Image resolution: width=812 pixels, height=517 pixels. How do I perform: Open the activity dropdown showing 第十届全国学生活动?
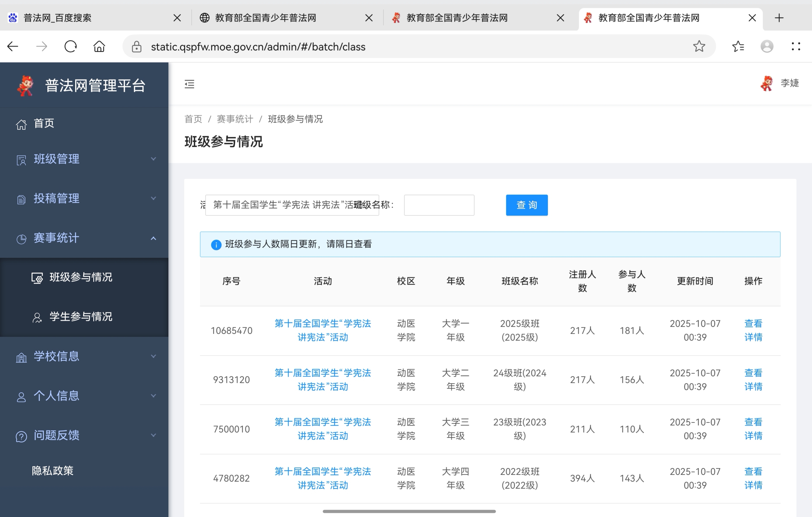[x=292, y=205]
